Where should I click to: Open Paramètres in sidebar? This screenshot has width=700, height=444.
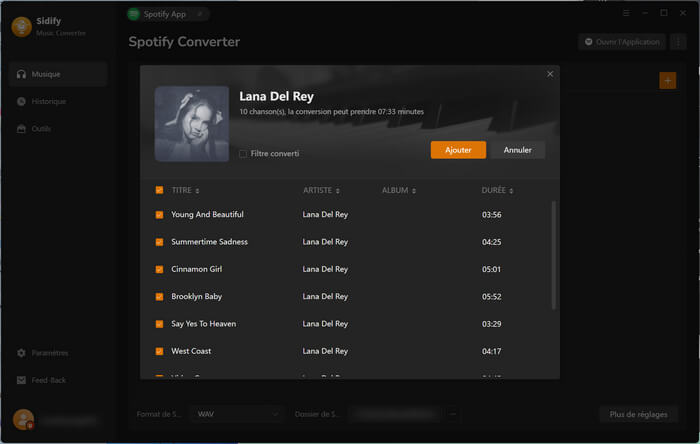coord(58,353)
